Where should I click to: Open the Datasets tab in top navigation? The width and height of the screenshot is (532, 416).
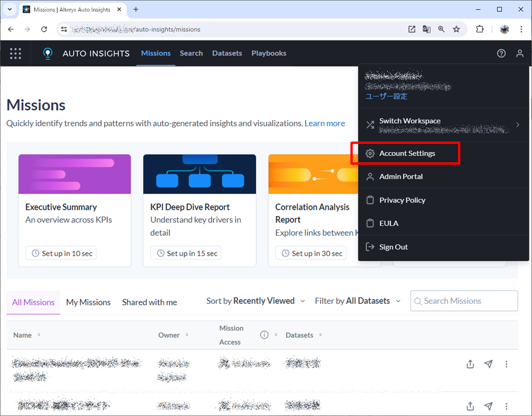pyautogui.click(x=227, y=53)
